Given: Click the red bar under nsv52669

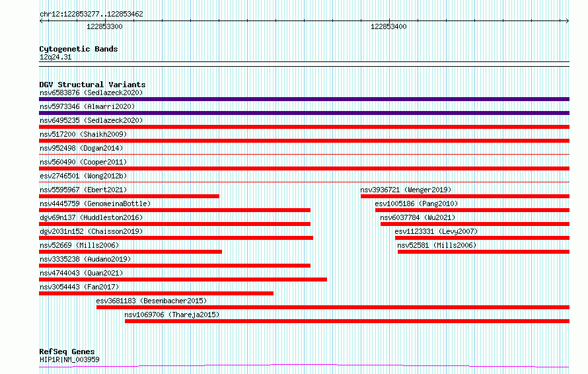Looking at the screenshot, I should tap(131, 252).
